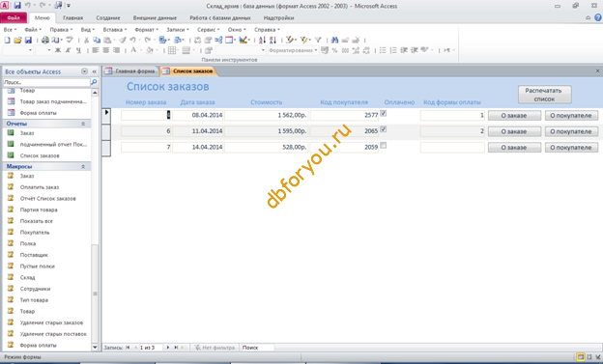Image resolution: width=603 pixels, height=364 pixels.
Task: Click the Sort descending icon
Action: (x=273, y=40)
